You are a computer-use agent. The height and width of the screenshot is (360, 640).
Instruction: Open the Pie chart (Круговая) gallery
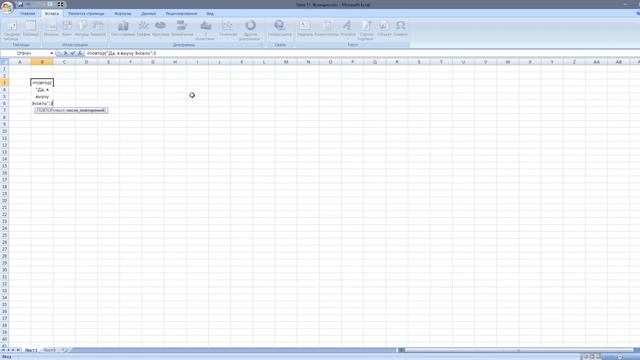[x=160, y=29]
